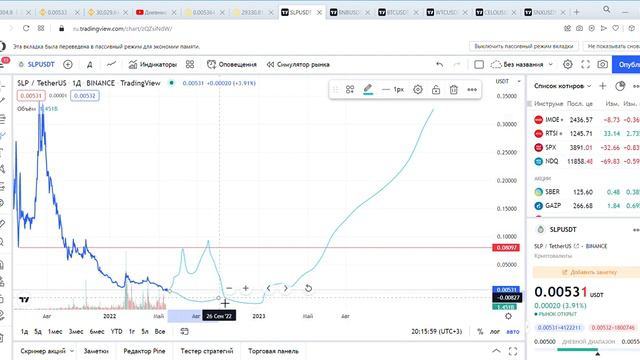The width and height of the screenshot is (640, 360).
Task: Open drawing settings gear in floating toolbar
Action: (x=418, y=89)
